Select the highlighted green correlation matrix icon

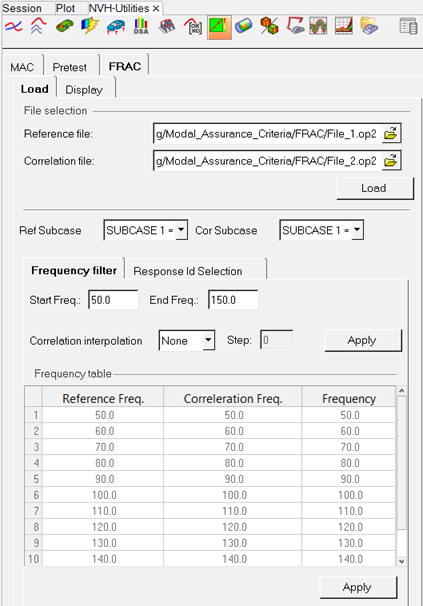(219, 27)
